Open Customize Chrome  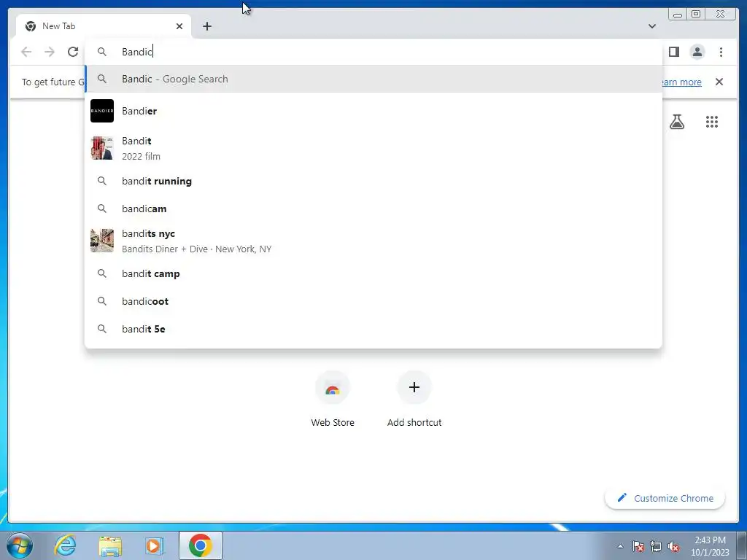665,498
